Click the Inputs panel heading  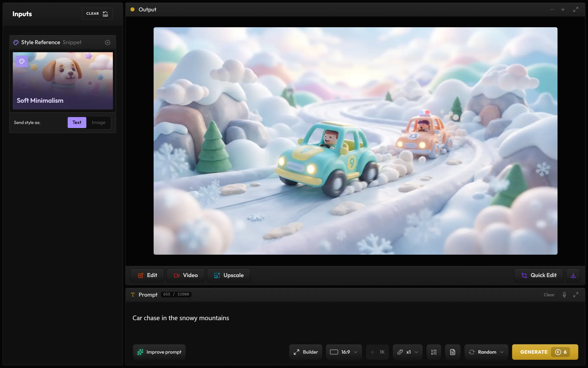pos(22,14)
